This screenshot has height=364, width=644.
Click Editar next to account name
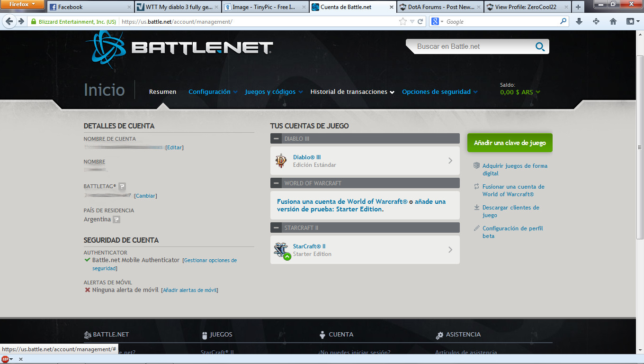click(174, 147)
